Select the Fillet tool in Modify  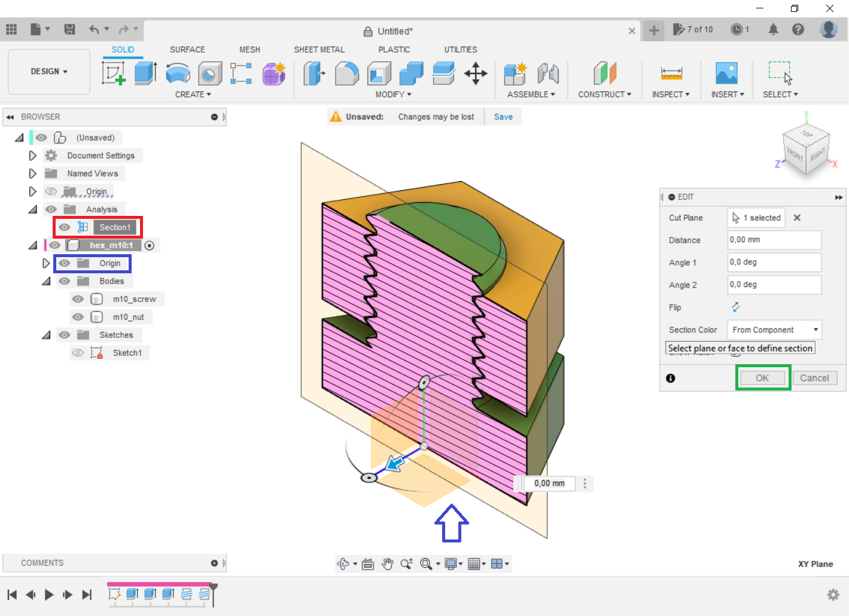click(x=346, y=74)
